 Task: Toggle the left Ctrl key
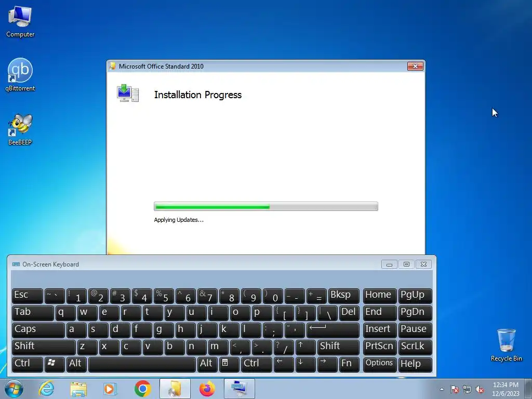point(28,364)
